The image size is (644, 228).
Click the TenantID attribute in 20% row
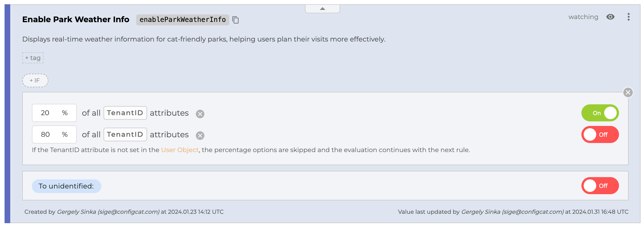coord(125,113)
